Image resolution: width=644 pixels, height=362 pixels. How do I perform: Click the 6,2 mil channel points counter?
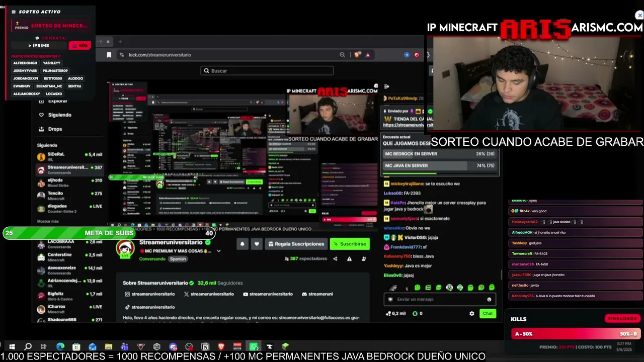click(396, 313)
